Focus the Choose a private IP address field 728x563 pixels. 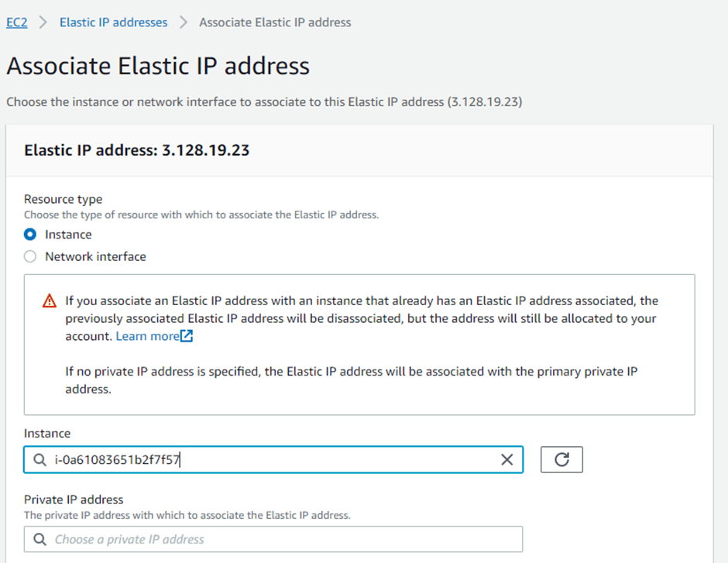point(279,540)
